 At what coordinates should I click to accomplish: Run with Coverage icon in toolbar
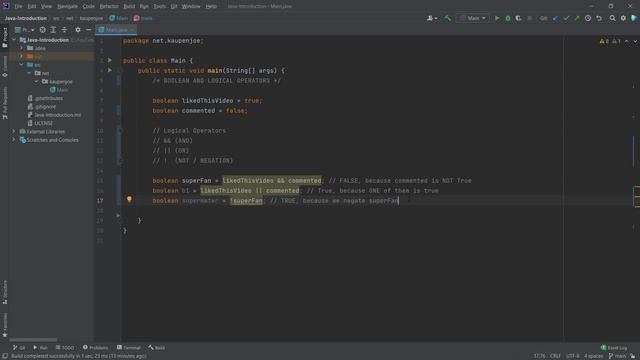tap(518, 18)
